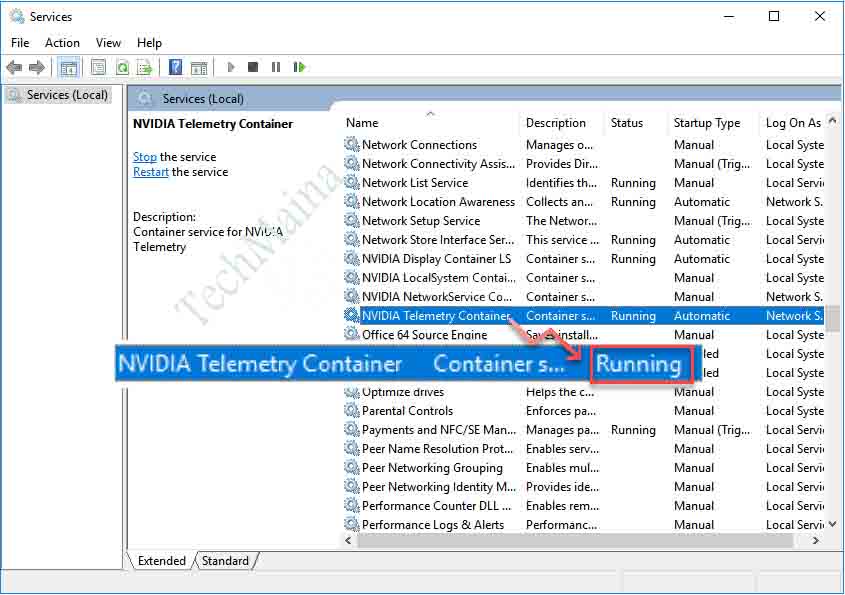Click the Restart the service link
The image size is (845, 595).
(x=150, y=171)
